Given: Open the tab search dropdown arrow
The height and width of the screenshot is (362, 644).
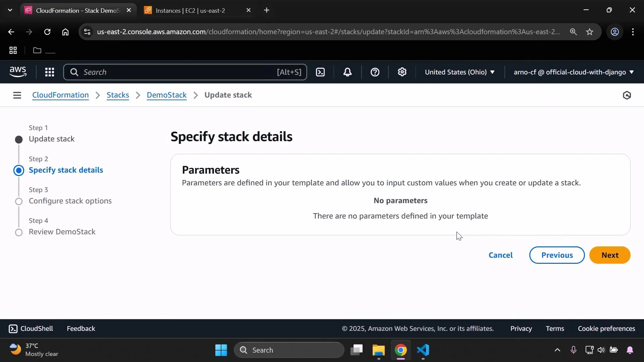Looking at the screenshot, I should point(10,10).
